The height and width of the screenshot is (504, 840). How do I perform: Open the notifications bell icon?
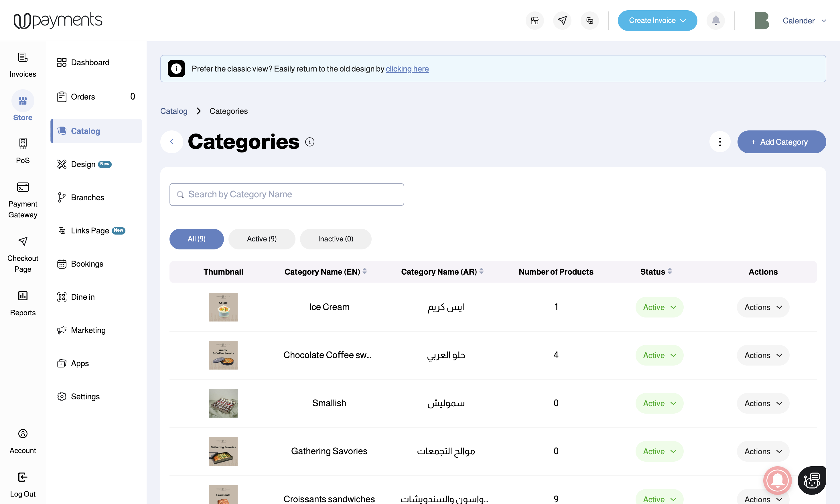pyautogui.click(x=715, y=20)
